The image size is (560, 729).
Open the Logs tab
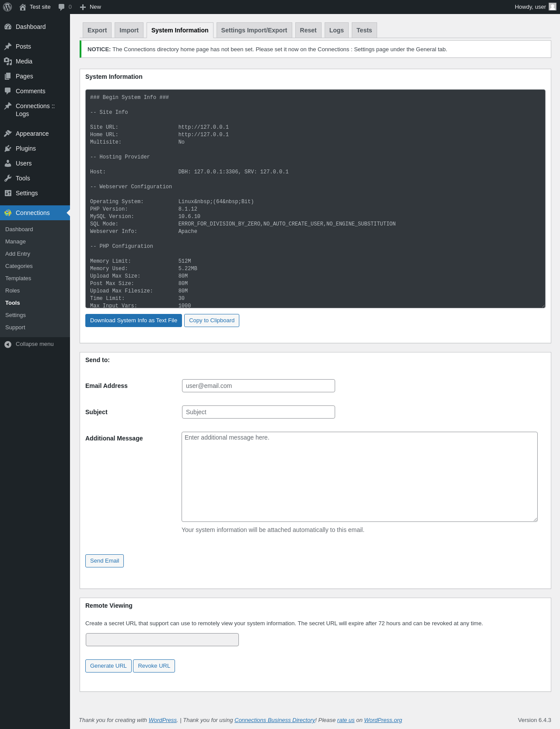pos(336,30)
